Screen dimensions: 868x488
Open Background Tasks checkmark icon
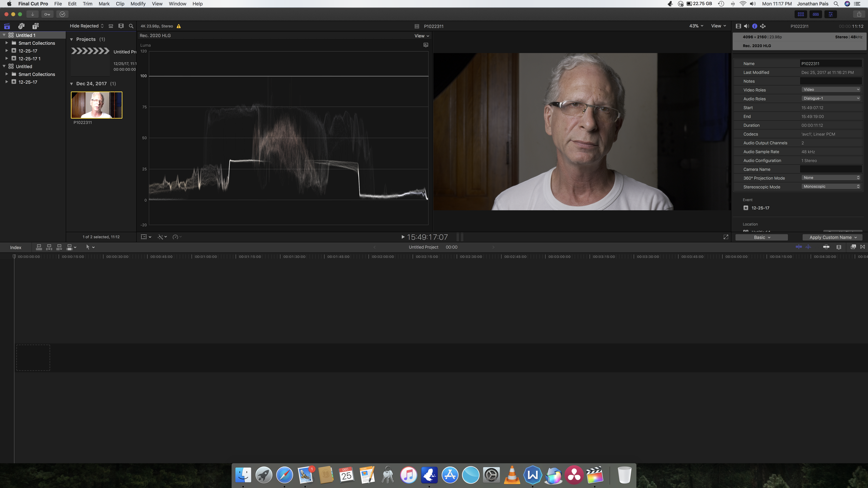(62, 14)
